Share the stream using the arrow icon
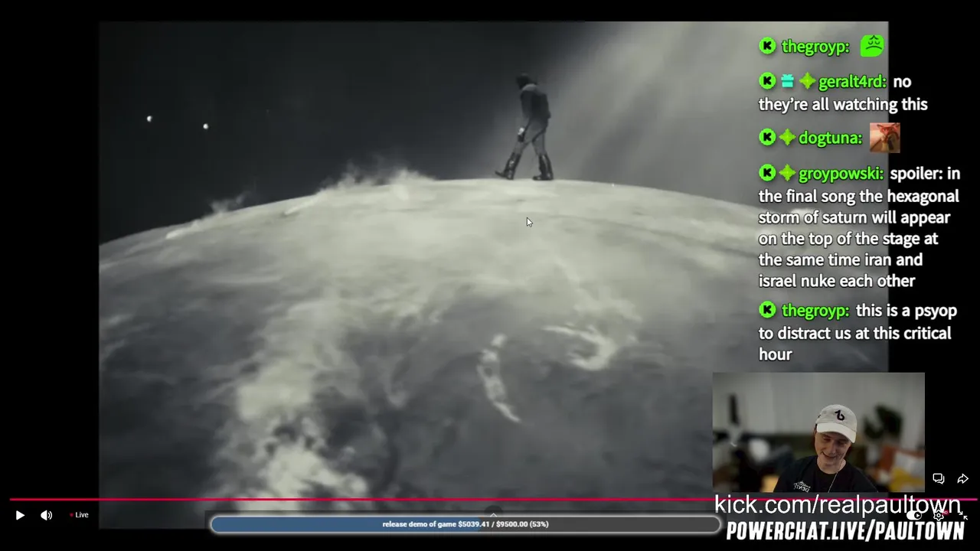Viewport: 980px width, 551px height. coord(963,478)
